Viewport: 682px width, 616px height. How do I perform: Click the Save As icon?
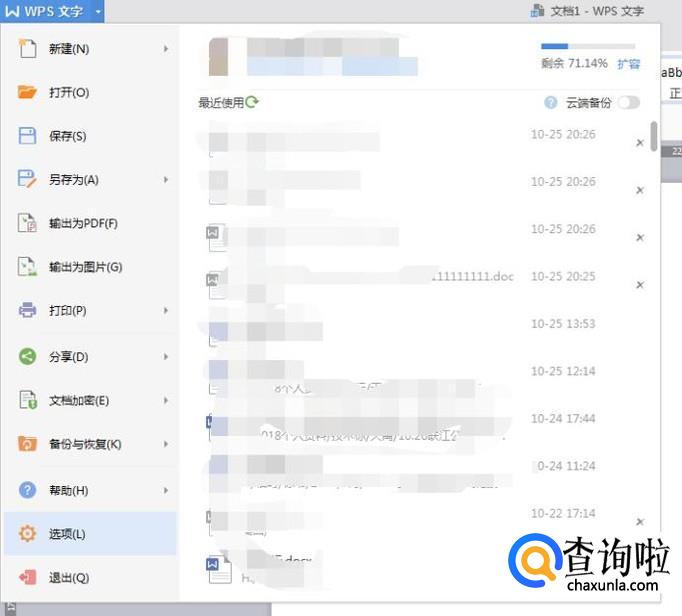(27, 179)
